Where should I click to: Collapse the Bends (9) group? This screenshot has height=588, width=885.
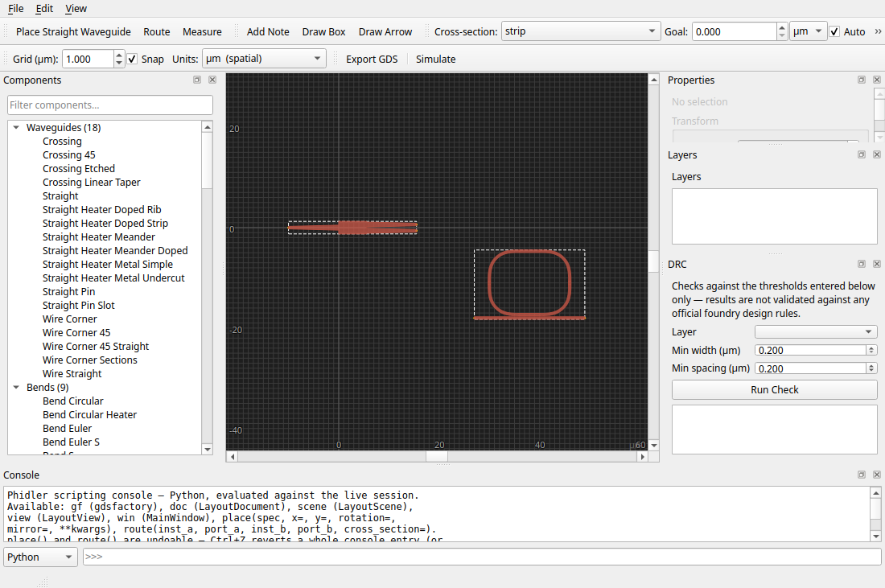coord(16,387)
